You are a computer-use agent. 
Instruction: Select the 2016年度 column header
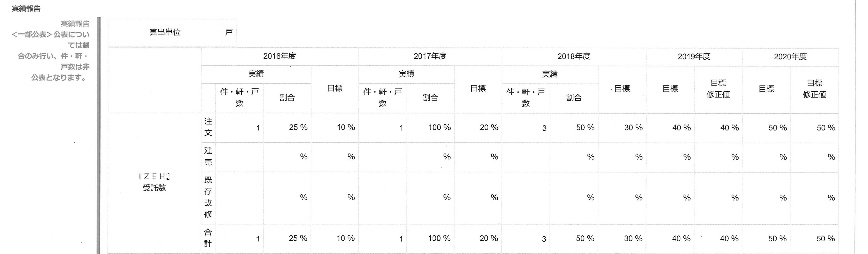pyautogui.click(x=280, y=56)
